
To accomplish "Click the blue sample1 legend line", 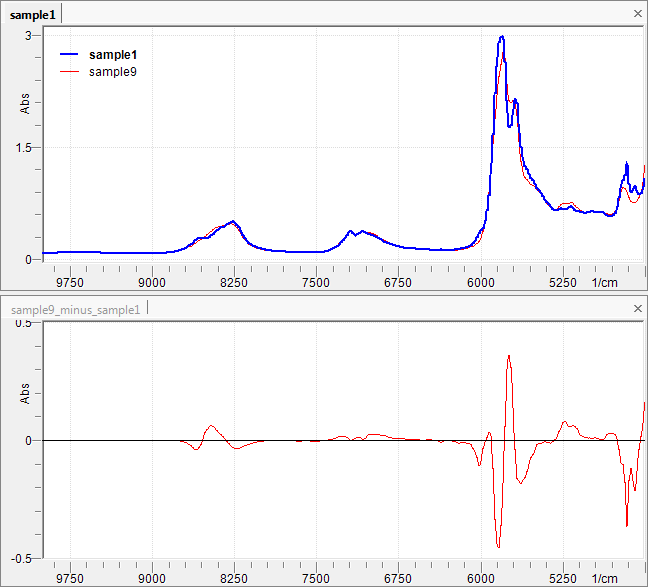I will tap(69, 54).
